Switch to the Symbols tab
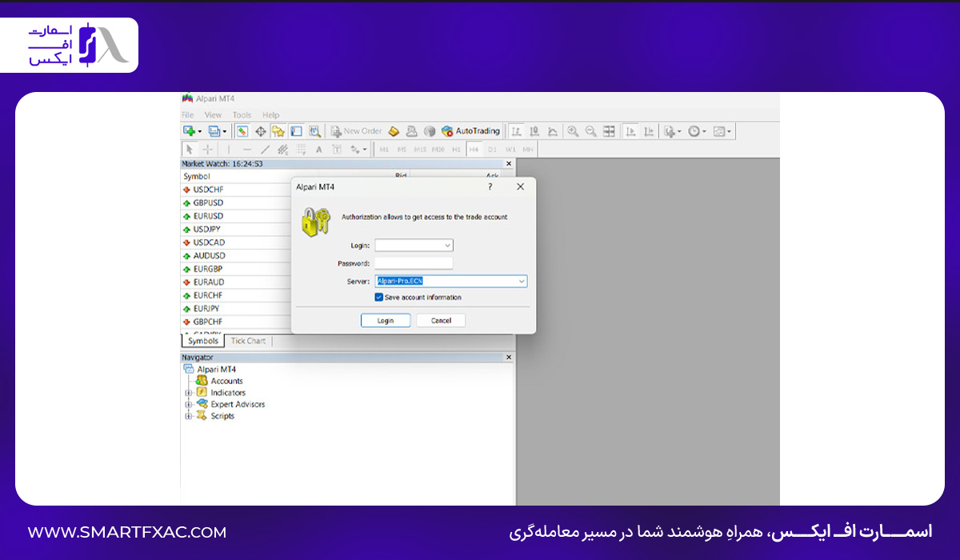This screenshot has width=960, height=560. click(x=203, y=341)
